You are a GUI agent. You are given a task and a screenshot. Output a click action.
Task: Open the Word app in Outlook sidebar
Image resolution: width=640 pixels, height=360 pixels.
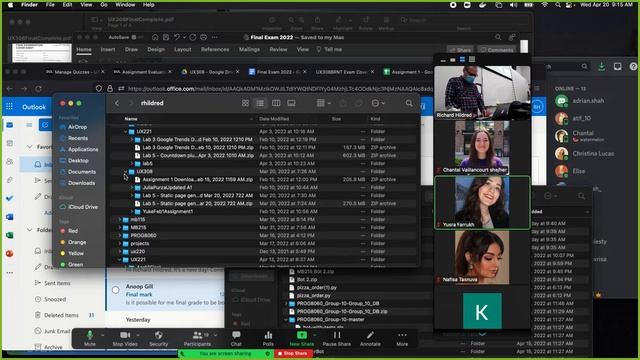coord(9,217)
